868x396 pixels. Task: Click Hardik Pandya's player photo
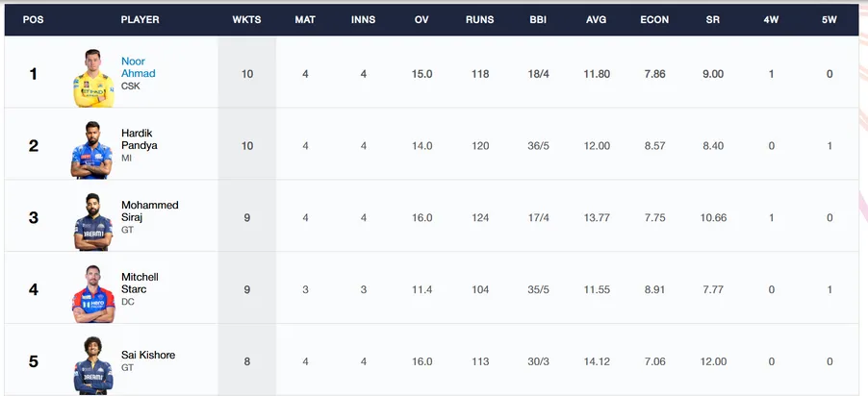(x=91, y=150)
